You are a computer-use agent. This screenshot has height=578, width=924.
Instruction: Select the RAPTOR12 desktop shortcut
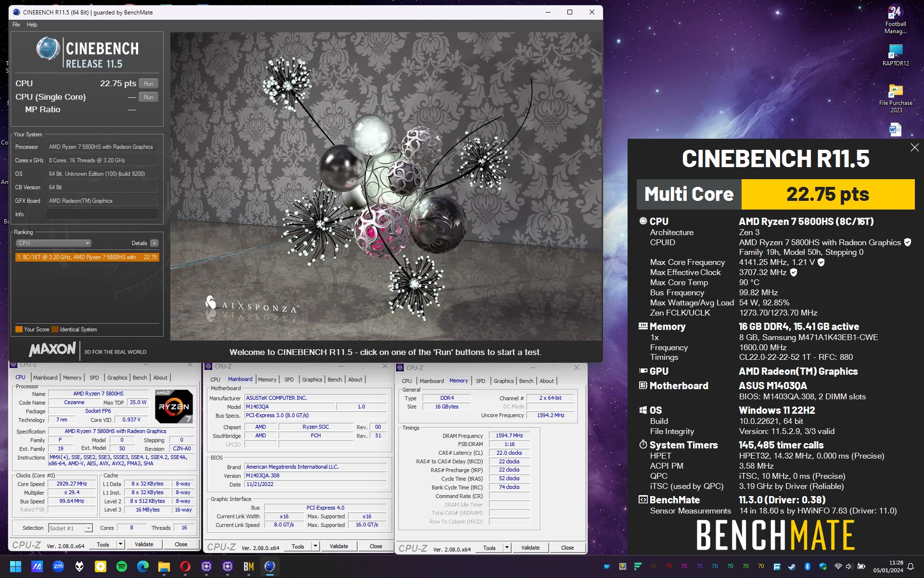point(896,55)
